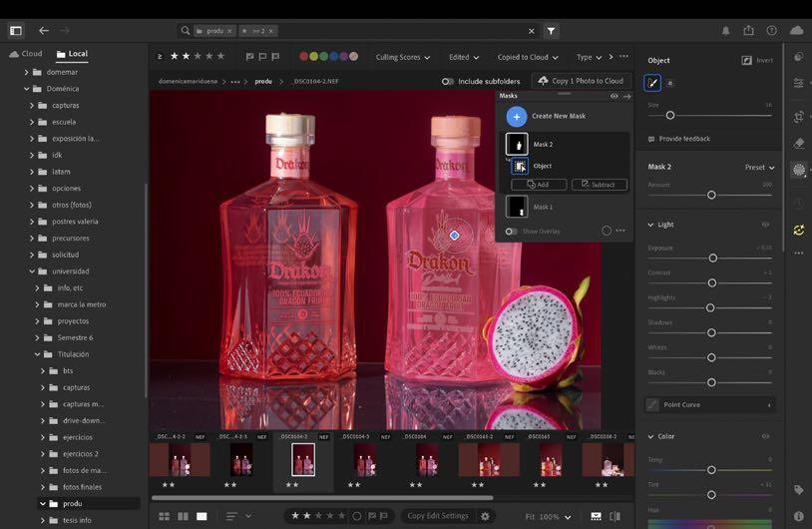Click the Create New Mask plus button

coord(517,117)
